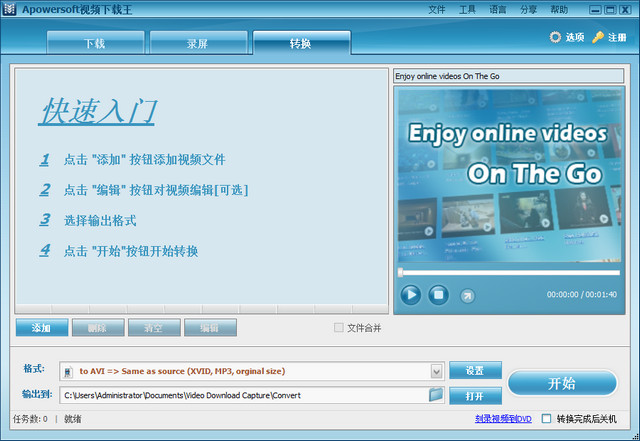Click the video preview thumbnail
This screenshot has width=640, height=441.
point(509,175)
